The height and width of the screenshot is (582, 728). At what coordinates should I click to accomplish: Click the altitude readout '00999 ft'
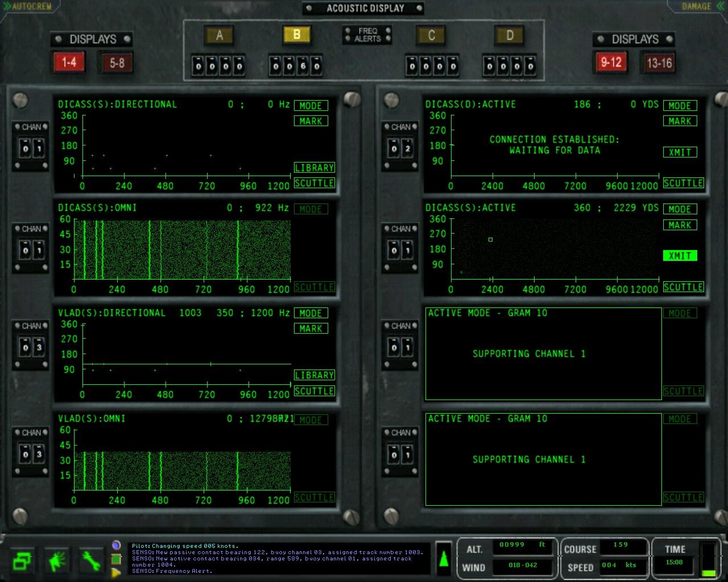pyautogui.click(x=522, y=544)
